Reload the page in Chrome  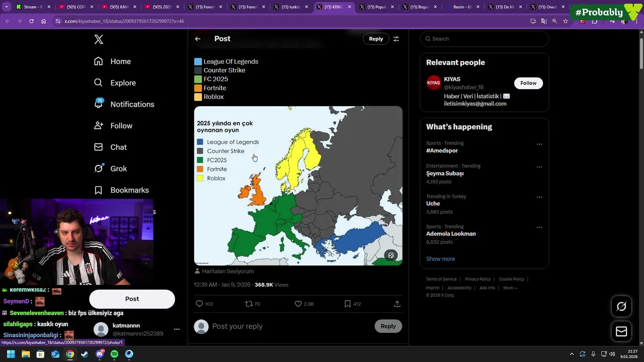click(31, 21)
